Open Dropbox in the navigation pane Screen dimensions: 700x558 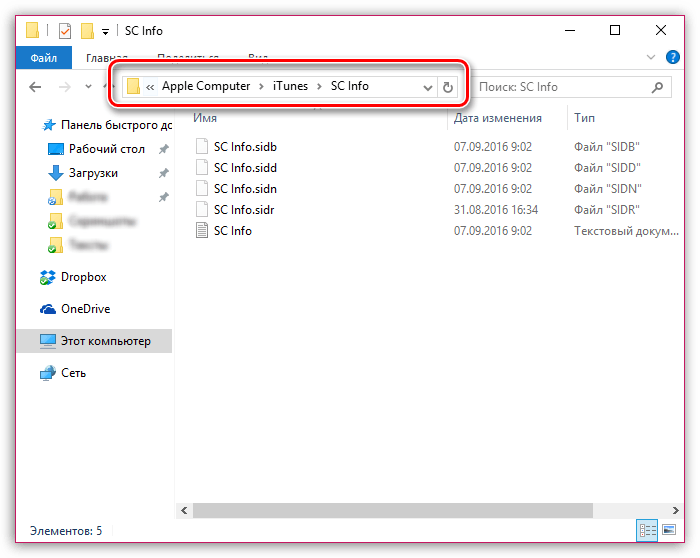(83, 277)
